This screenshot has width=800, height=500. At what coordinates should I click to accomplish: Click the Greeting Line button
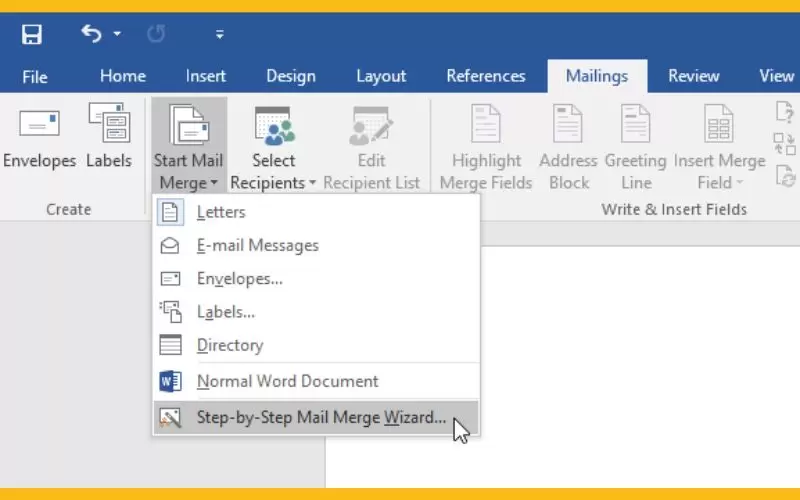point(636,148)
